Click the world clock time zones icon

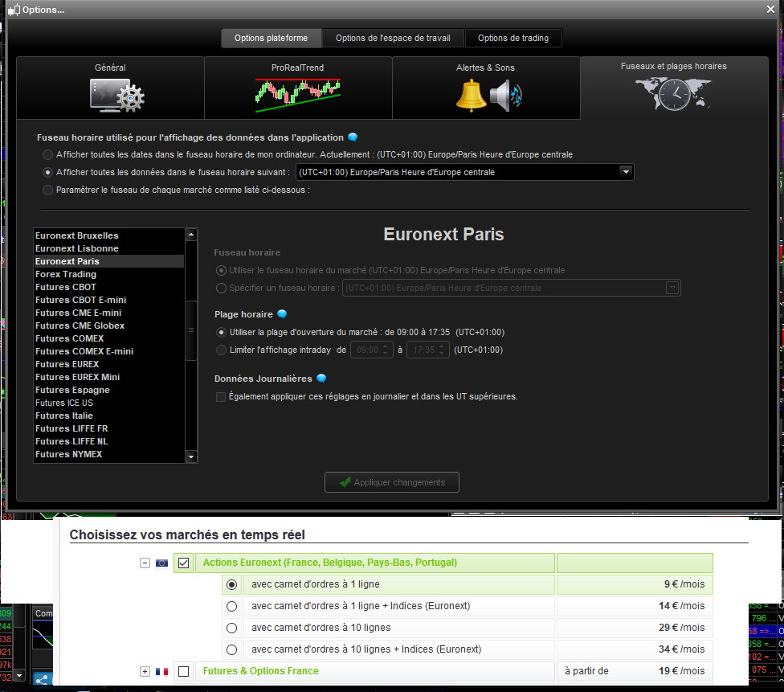pos(673,93)
